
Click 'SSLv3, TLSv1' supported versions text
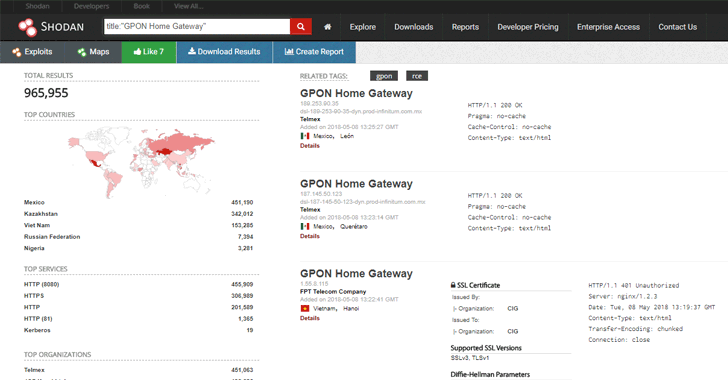pyautogui.click(x=470, y=358)
